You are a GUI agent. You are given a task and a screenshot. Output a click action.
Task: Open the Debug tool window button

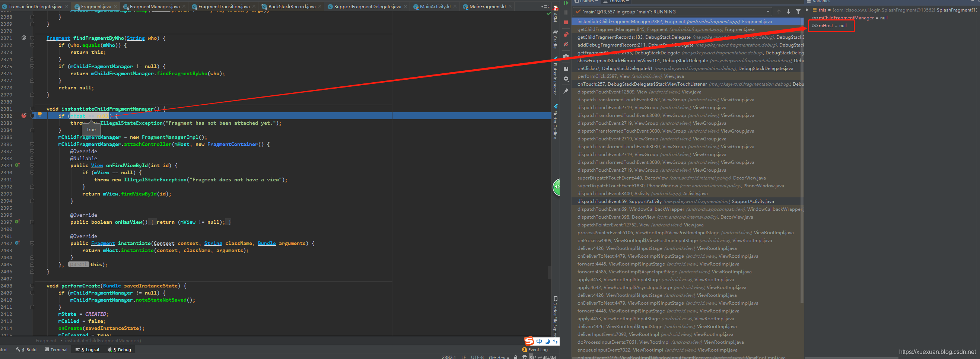[120, 349]
